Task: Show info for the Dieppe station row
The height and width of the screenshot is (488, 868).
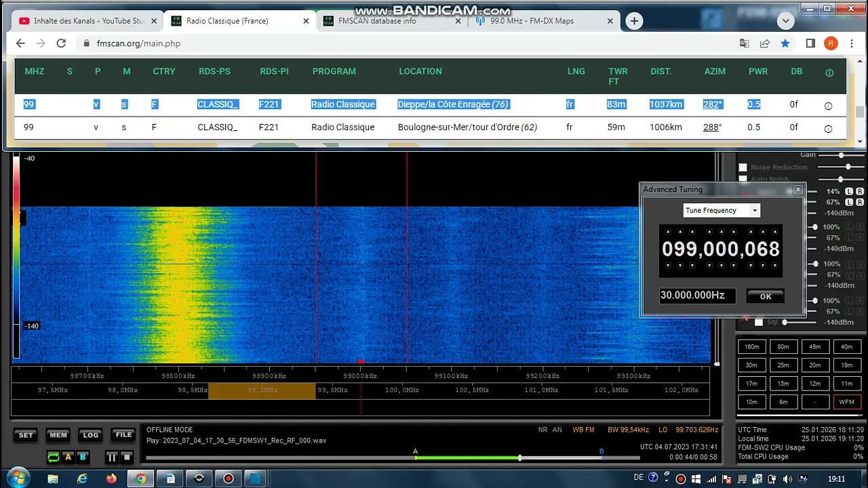Action: (828, 106)
